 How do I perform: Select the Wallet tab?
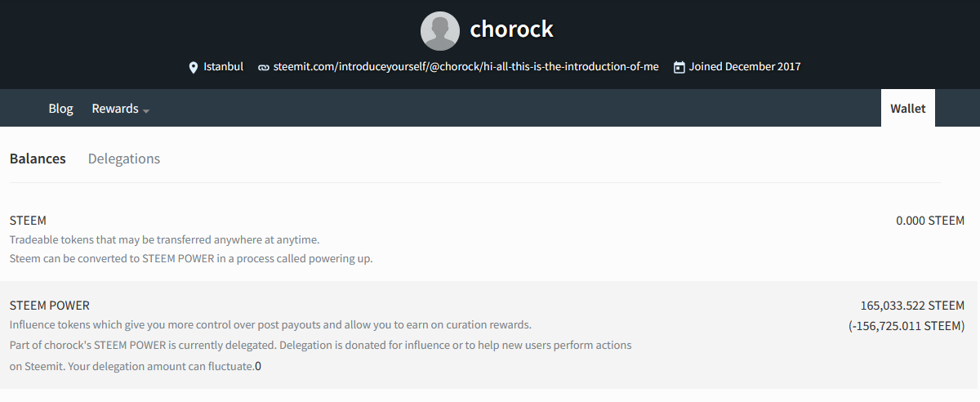(x=908, y=108)
